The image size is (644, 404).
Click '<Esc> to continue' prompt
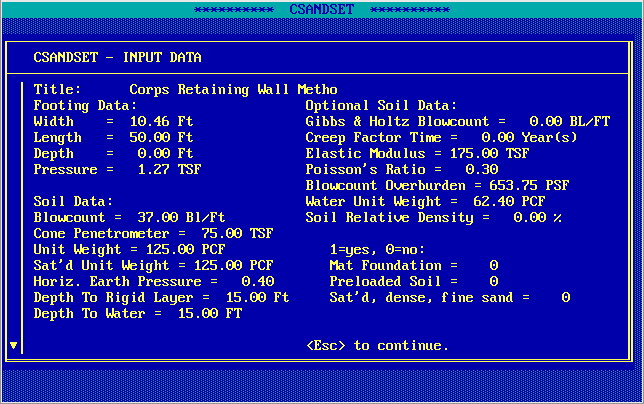(x=377, y=345)
